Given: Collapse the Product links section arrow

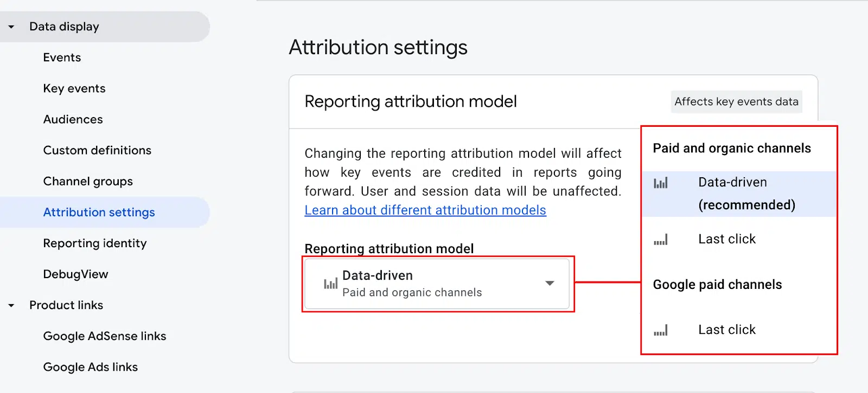Looking at the screenshot, I should [x=11, y=305].
